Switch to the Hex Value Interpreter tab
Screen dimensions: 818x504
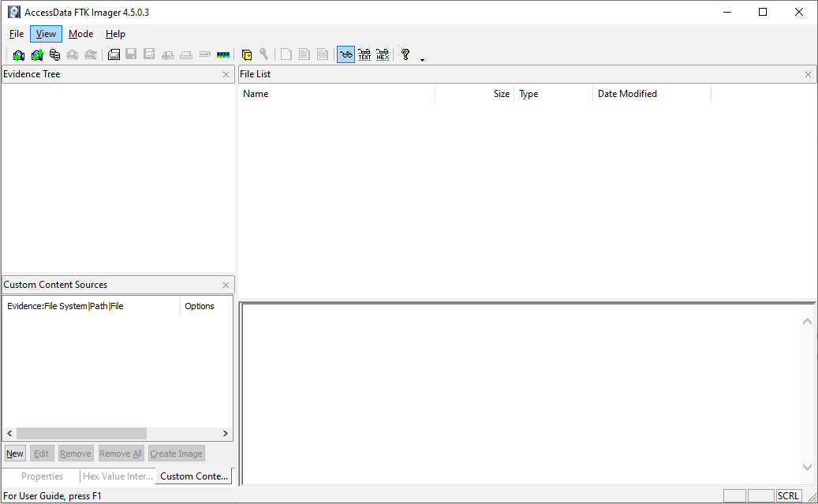point(118,476)
